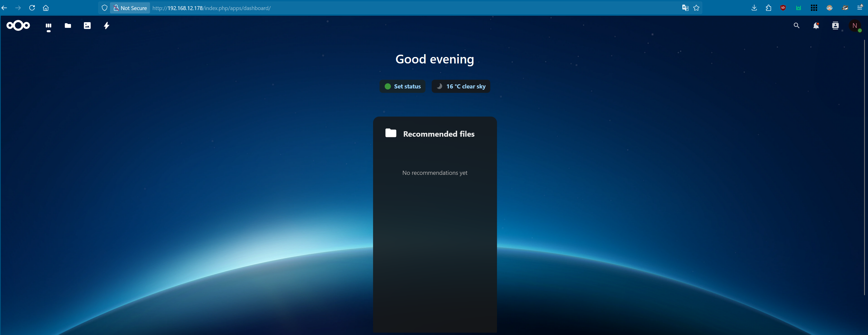Open the user avatar menu

855,26
